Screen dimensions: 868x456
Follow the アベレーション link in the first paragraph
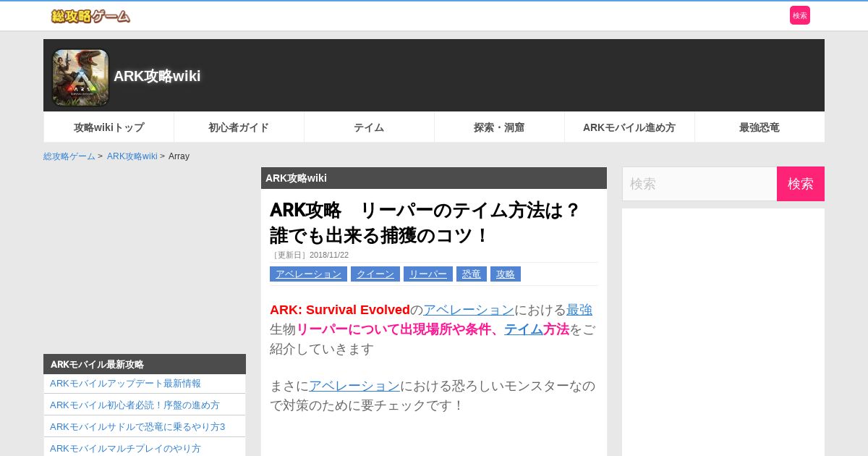tap(469, 310)
